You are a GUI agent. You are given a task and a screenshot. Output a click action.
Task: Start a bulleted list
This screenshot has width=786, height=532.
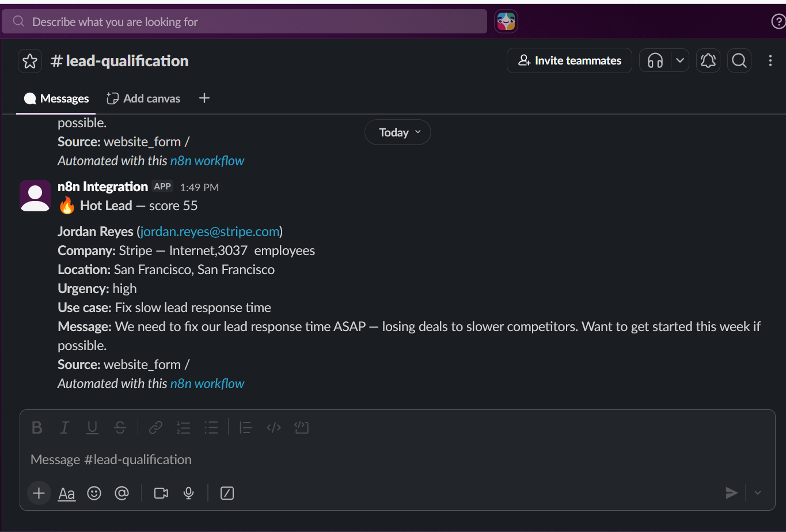point(211,428)
